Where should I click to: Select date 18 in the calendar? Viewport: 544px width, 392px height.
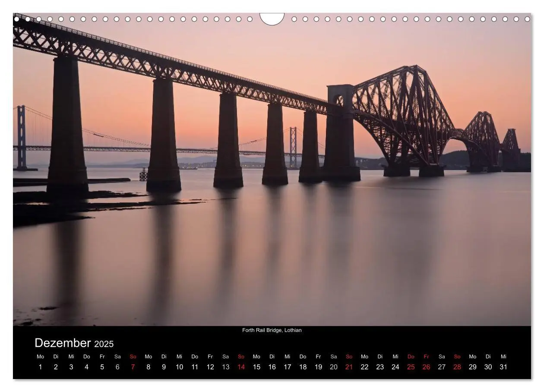[x=303, y=367]
